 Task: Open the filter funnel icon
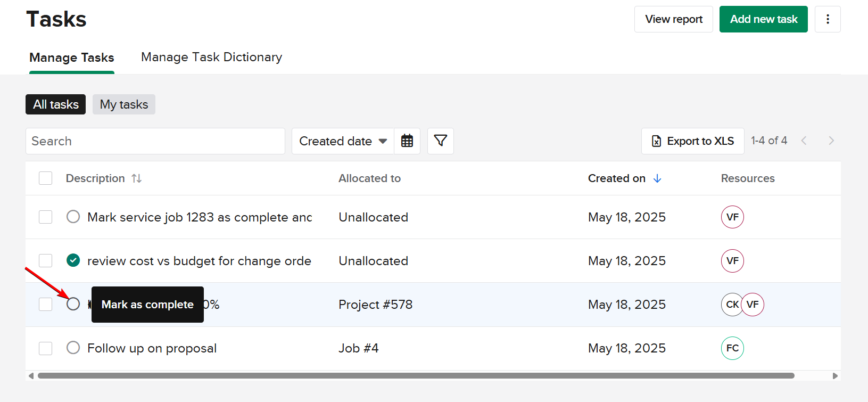click(441, 141)
